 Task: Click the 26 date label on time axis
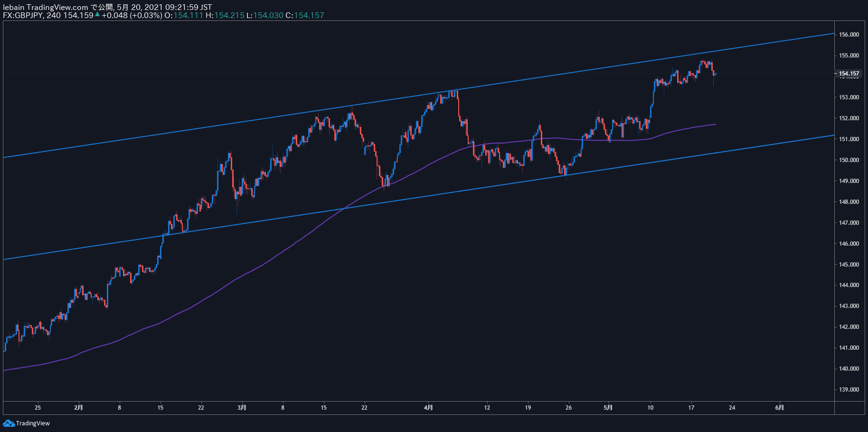569,407
